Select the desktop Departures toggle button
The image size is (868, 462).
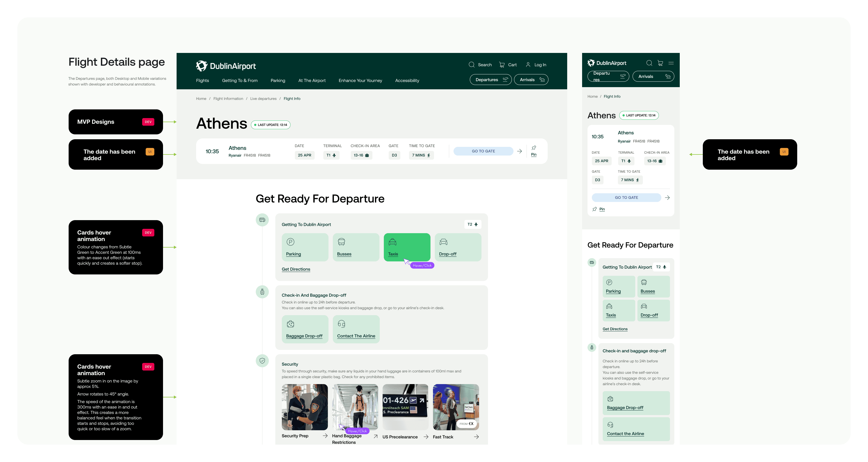(x=491, y=80)
